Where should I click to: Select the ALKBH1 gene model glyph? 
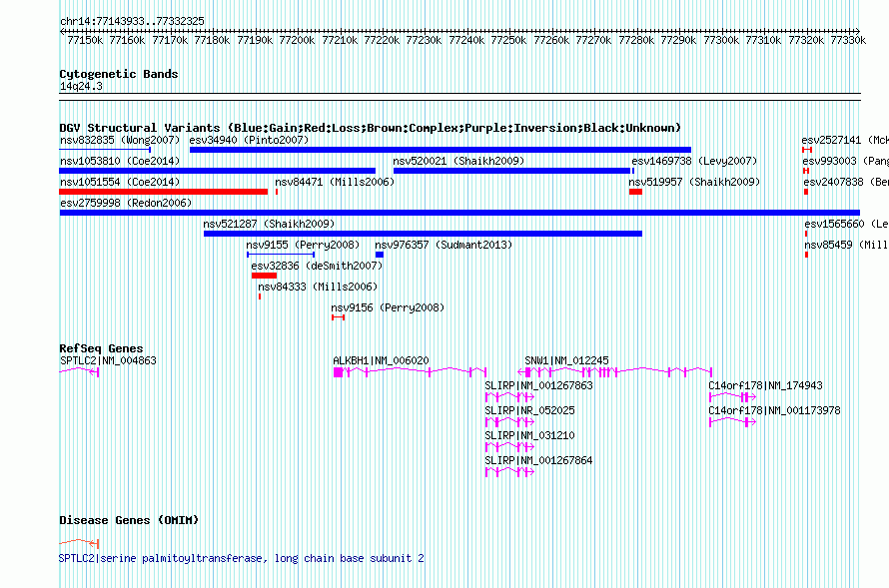pyautogui.click(x=410, y=371)
